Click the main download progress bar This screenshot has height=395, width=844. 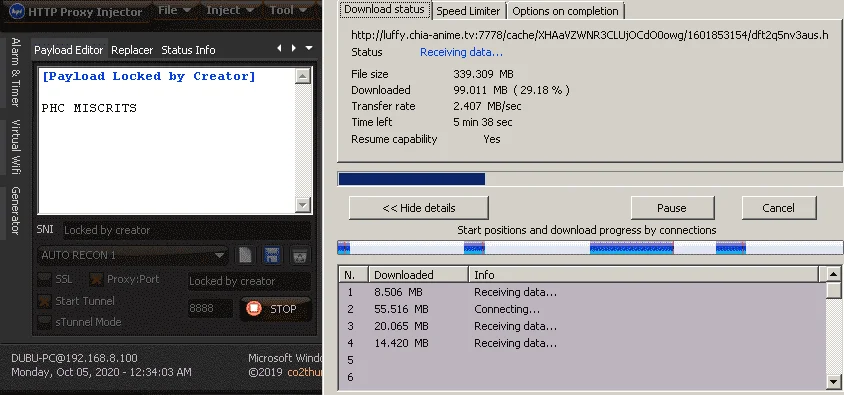point(590,179)
